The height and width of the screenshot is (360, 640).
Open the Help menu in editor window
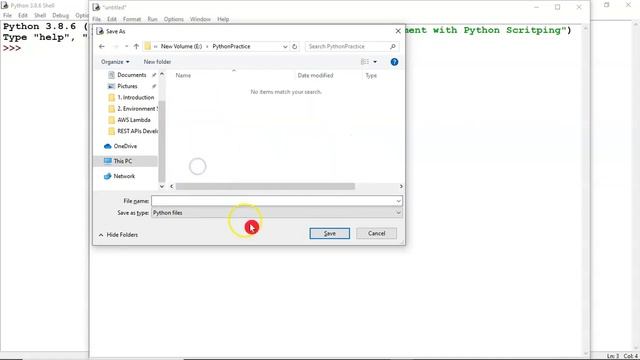[x=223, y=19]
